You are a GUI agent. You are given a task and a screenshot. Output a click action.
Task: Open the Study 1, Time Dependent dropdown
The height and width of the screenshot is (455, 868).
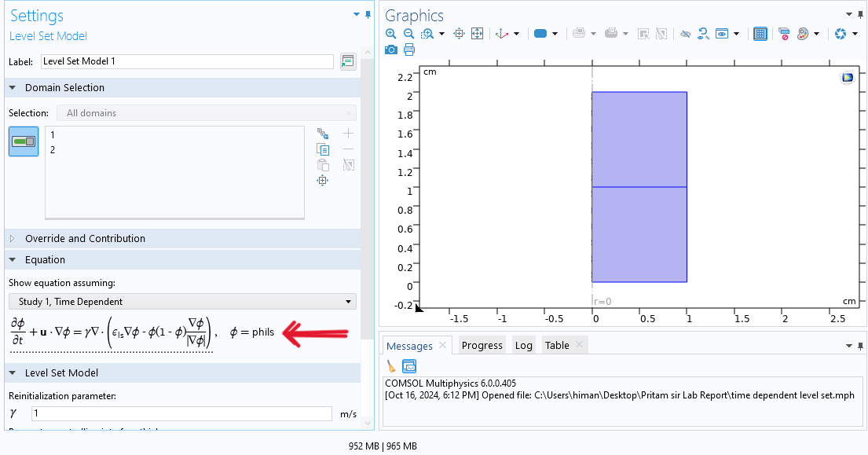pos(181,302)
